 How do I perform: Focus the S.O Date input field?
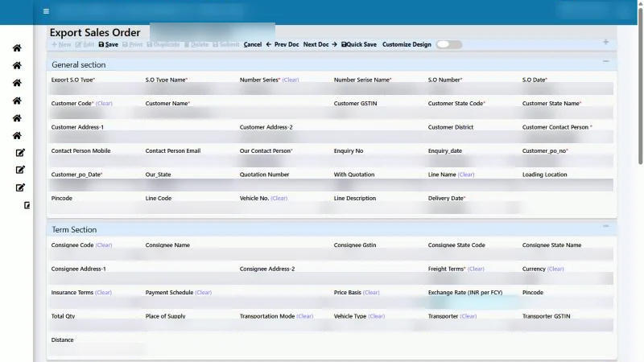[567, 89]
